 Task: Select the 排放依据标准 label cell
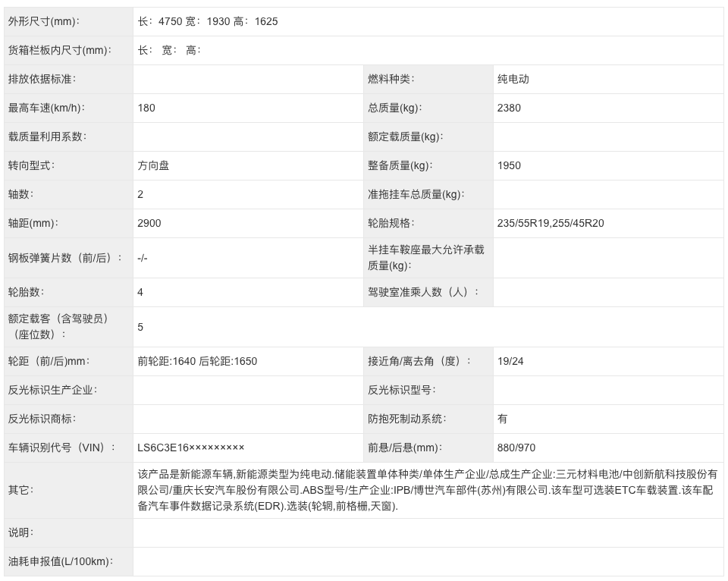pyautogui.click(x=42, y=79)
